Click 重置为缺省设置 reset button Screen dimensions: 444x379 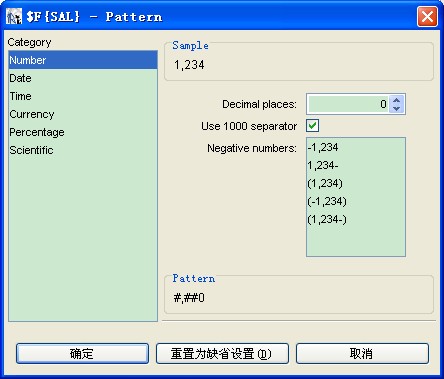coord(222,353)
